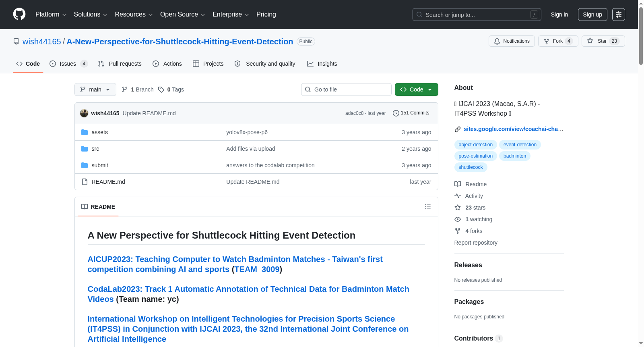
Task: Open the Insights tab
Action: tap(322, 64)
